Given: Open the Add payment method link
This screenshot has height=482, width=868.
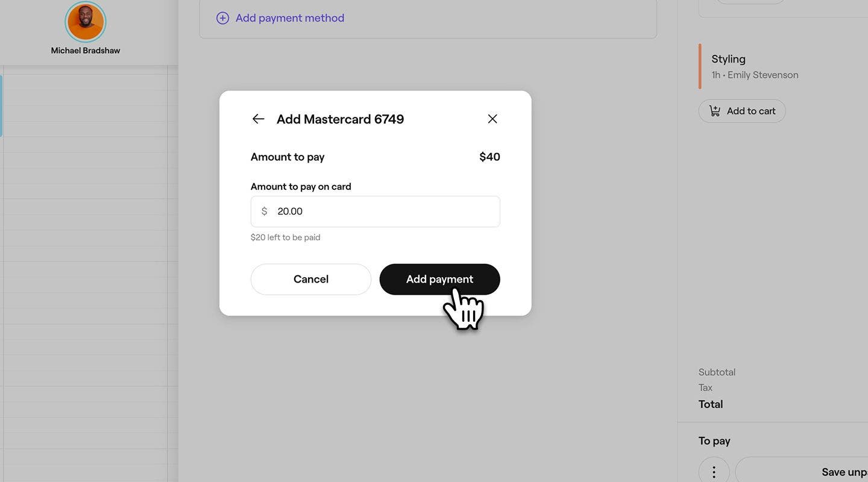Looking at the screenshot, I should [289, 17].
